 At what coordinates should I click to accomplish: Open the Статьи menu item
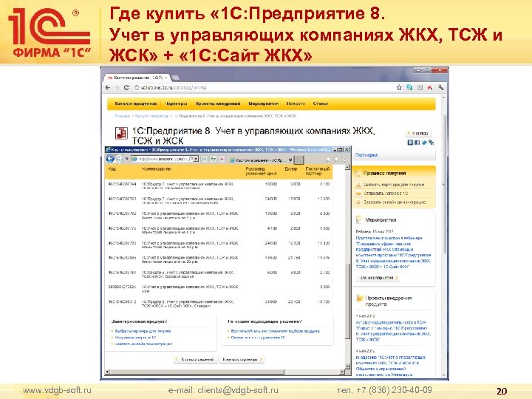[320, 104]
